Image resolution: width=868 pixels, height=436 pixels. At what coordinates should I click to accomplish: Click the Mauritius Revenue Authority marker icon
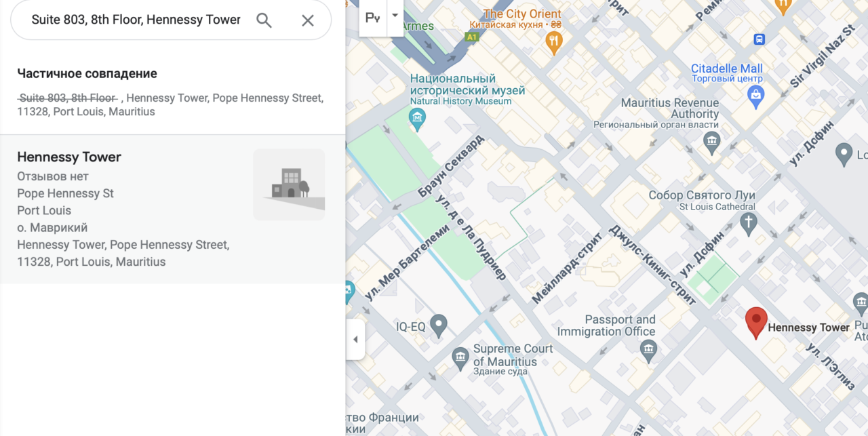point(711,142)
